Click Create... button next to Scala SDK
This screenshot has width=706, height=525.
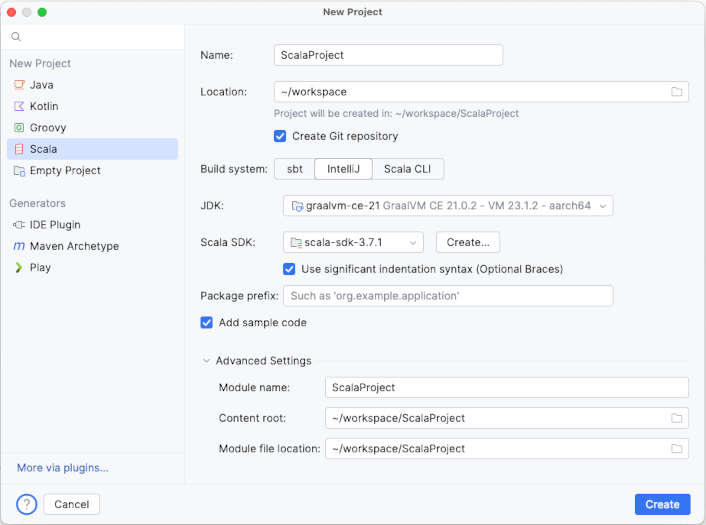pos(468,242)
